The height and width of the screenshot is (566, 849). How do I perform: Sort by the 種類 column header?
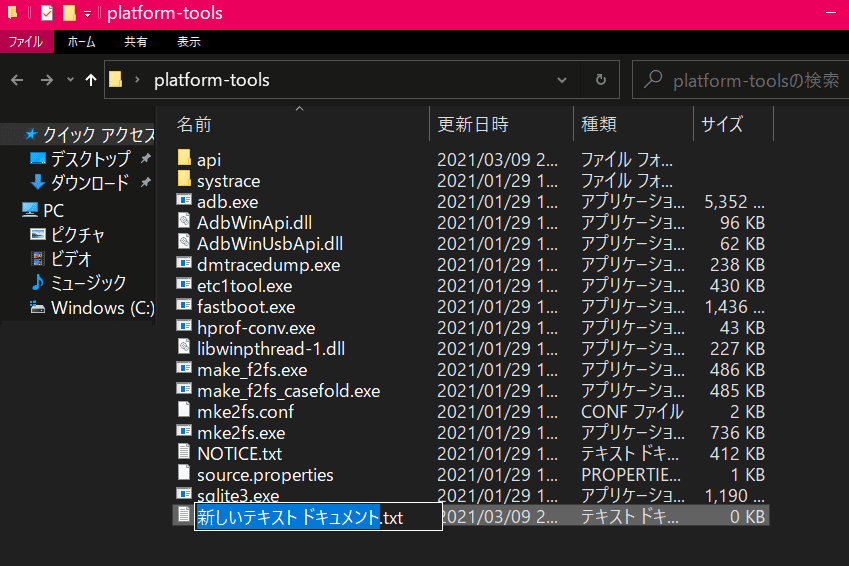point(599,125)
